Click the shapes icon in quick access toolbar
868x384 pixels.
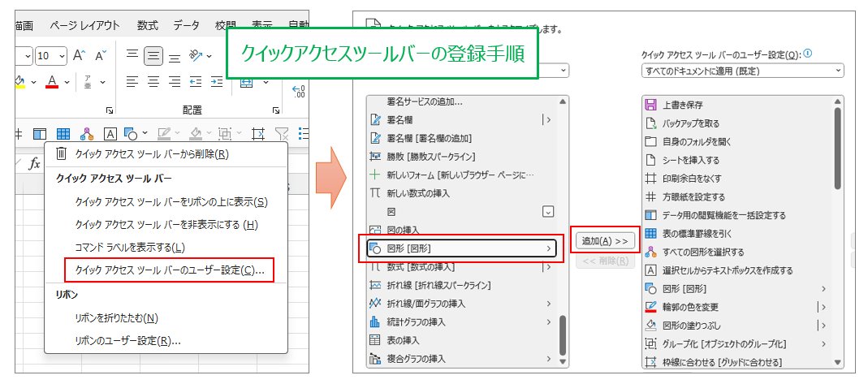pos(132,134)
